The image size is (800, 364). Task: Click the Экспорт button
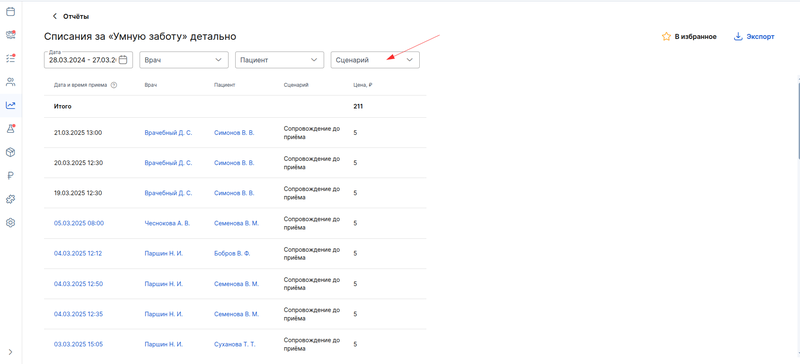click(754, 37)
